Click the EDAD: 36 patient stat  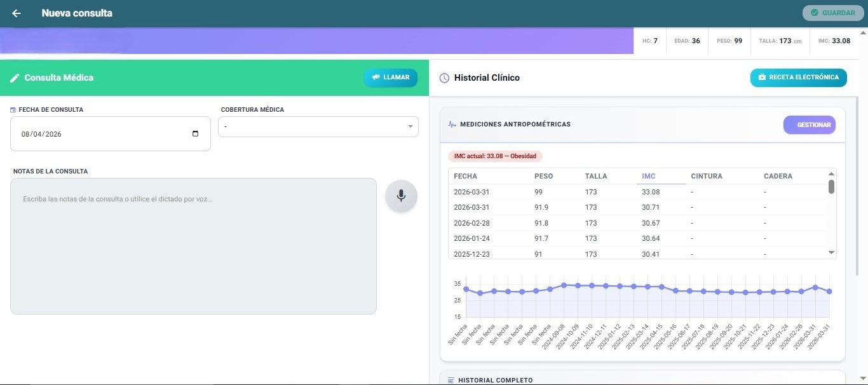pos(687,41)
